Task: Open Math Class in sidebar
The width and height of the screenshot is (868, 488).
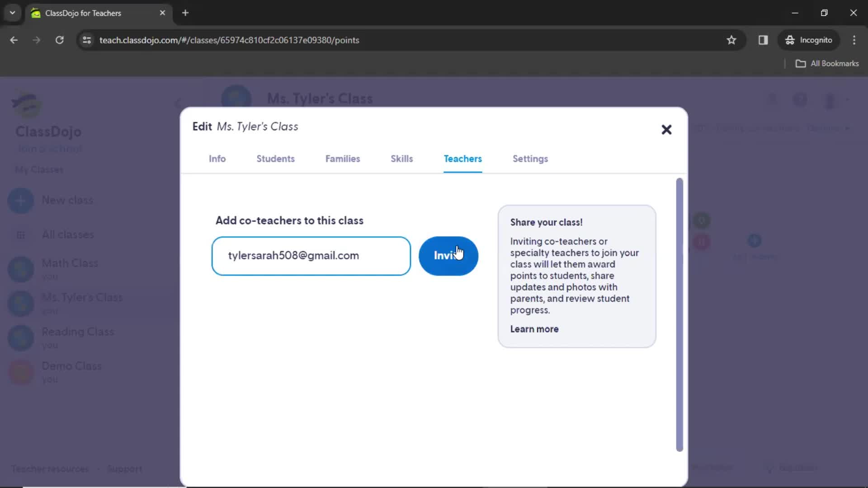Action: [70, 263]
